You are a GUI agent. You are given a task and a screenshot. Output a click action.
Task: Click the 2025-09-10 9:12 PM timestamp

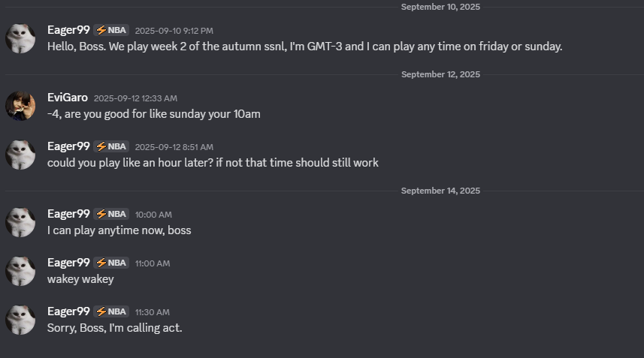click(174, 31)
